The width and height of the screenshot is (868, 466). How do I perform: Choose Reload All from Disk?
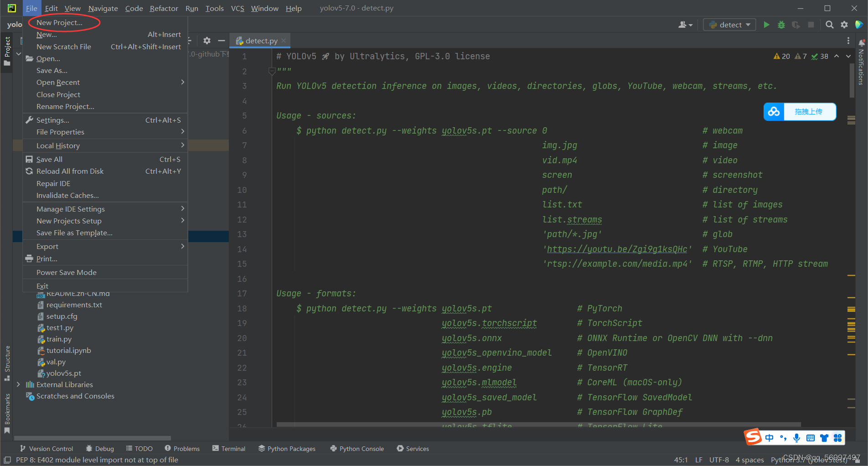point(105,171)
